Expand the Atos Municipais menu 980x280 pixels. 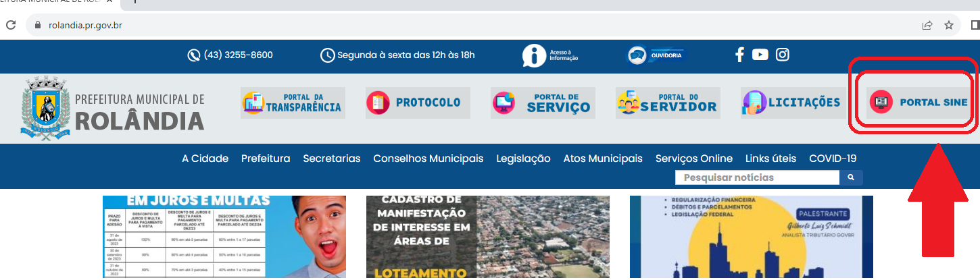602,159
